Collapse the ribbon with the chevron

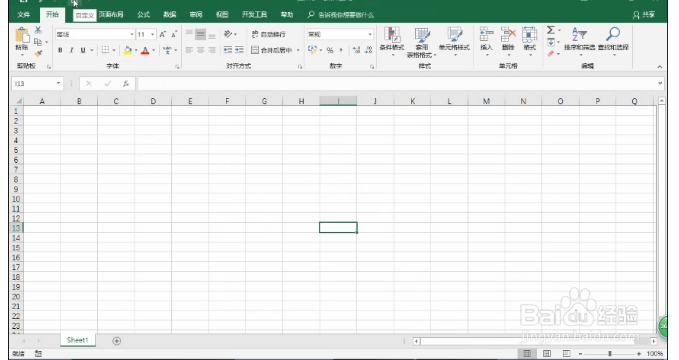point(660,67)
